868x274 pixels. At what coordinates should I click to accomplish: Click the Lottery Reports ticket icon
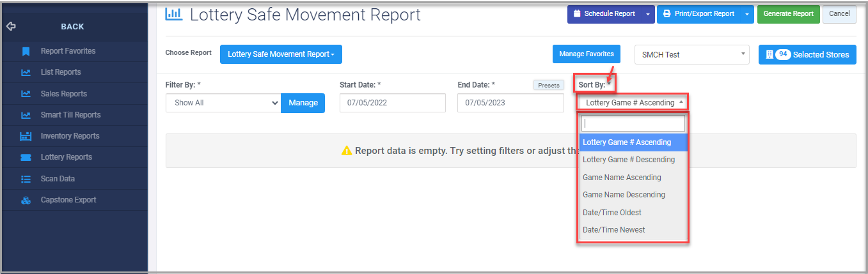(26, 157)
